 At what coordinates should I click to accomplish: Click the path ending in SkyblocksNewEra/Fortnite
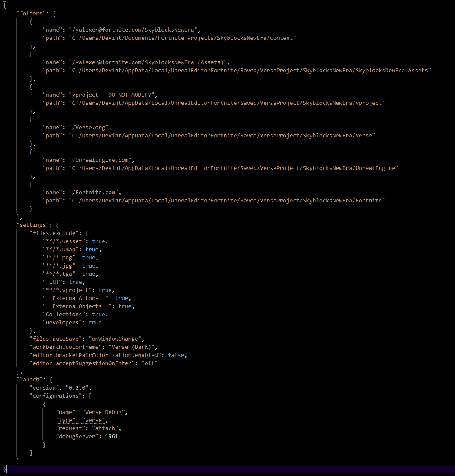coord(227,200)
